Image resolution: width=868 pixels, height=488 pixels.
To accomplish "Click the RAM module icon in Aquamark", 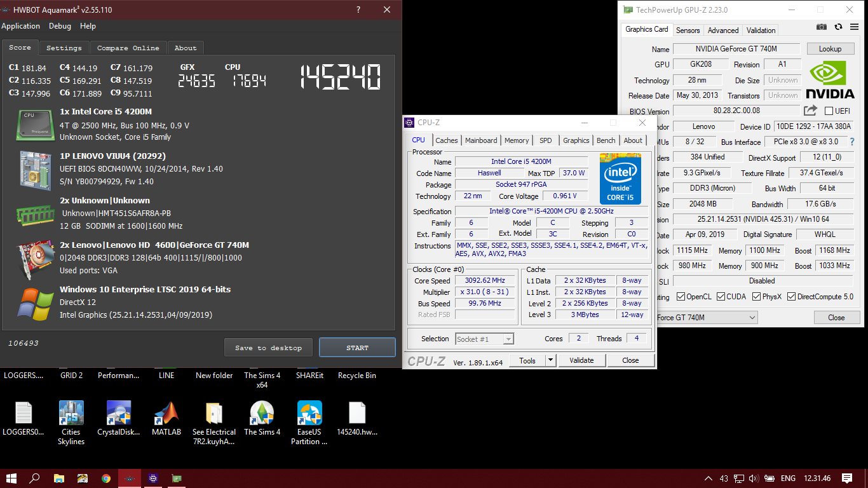I will click(35, 215).
